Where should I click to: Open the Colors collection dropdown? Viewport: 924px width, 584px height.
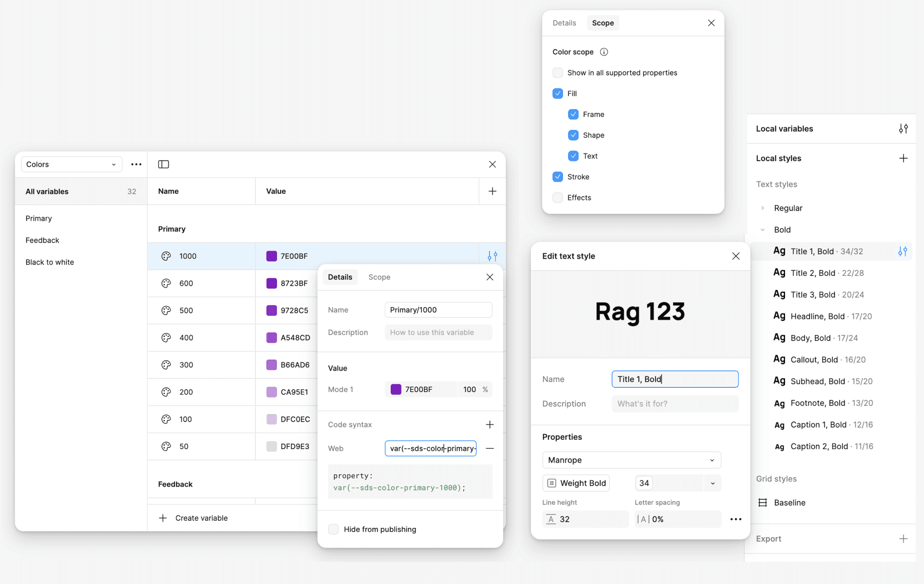pyautogui.click(x=71, y=164)
